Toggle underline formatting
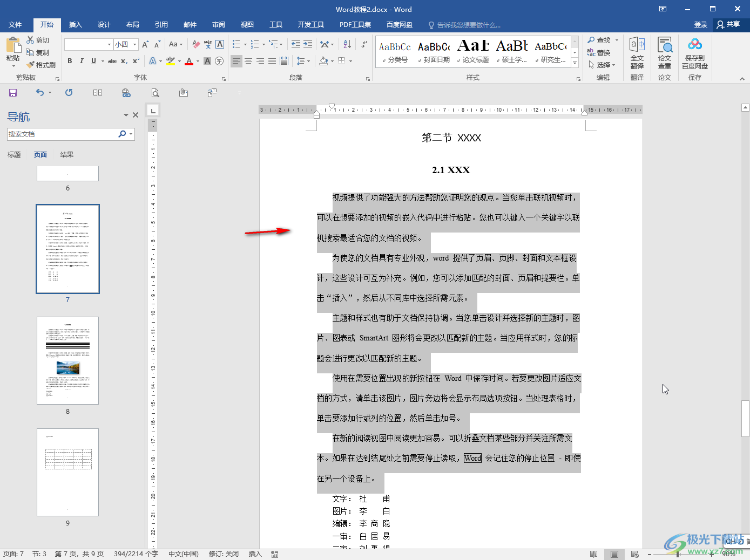Viewport: 750px width, 560px height. 93,61
